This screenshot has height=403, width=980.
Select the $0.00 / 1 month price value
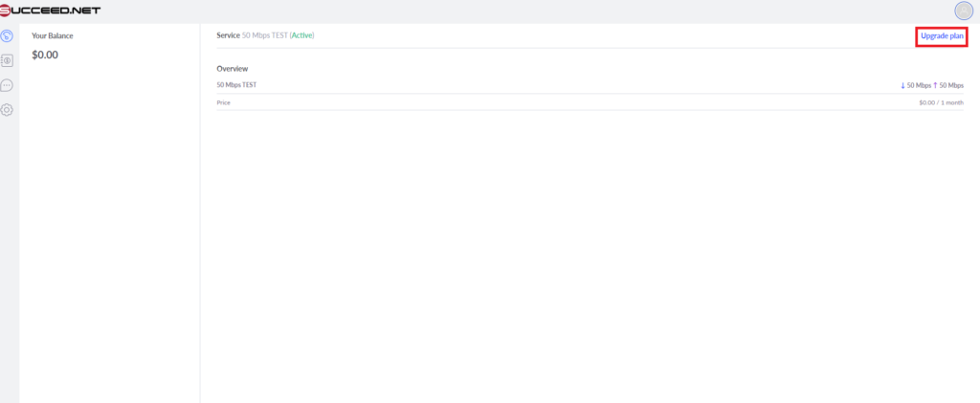coord(942,102)
